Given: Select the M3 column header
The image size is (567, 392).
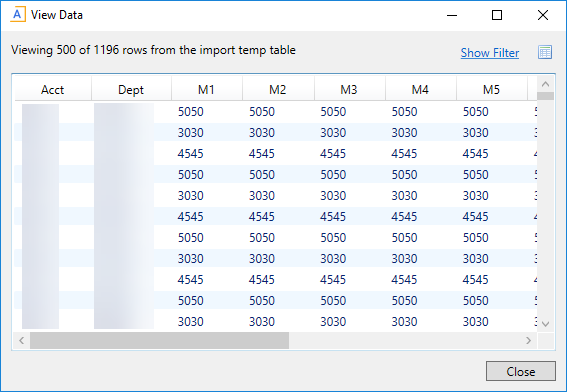Looking at the screenshot, I should 349,89.
